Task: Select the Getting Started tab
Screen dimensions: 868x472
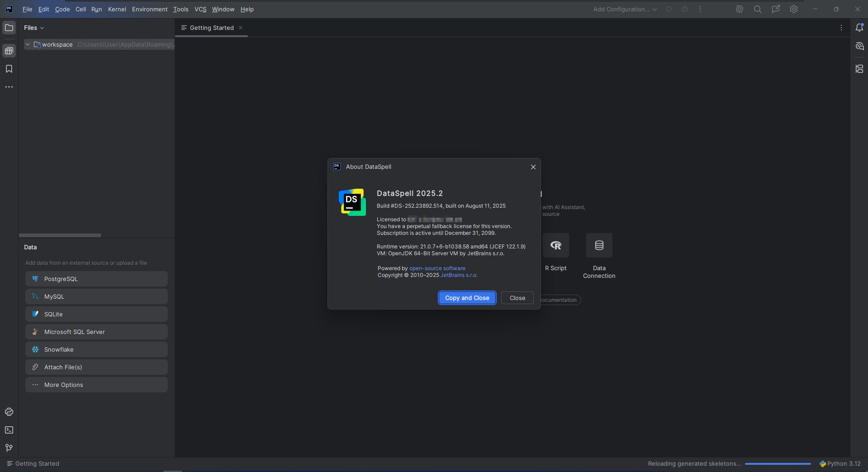Action: [212, 28]
